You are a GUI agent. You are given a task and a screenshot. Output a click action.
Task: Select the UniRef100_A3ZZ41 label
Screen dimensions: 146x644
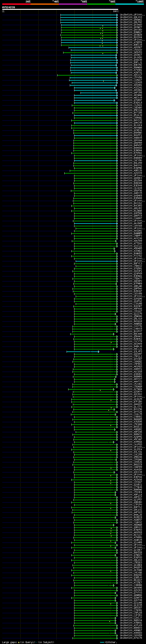(x=131, y=87)
